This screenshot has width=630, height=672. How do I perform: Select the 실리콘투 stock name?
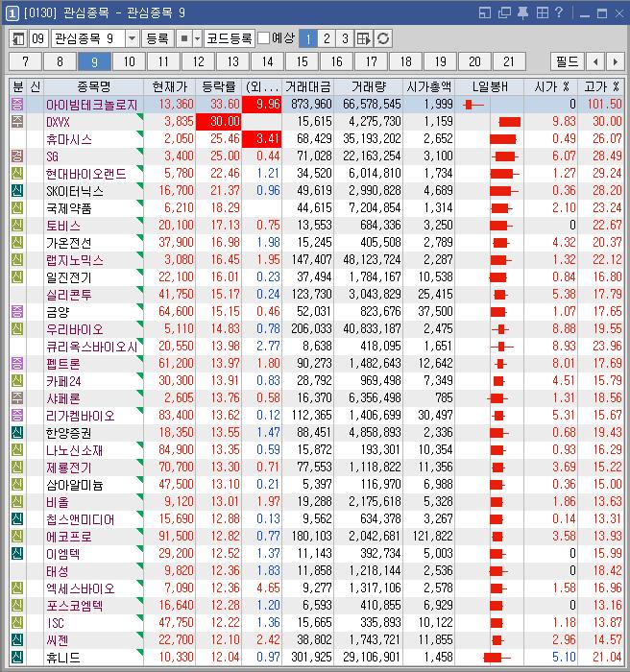tap(68, 295)
